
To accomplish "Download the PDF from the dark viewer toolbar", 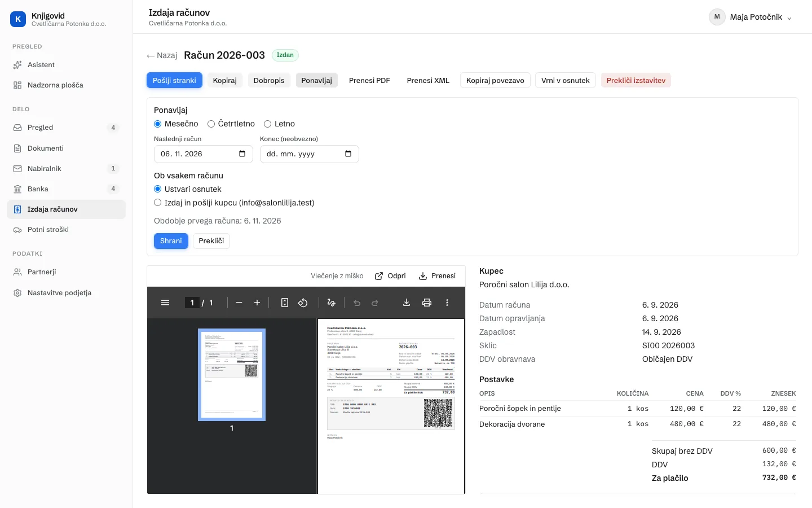I will pyautogui.click(x=407, y=303).
